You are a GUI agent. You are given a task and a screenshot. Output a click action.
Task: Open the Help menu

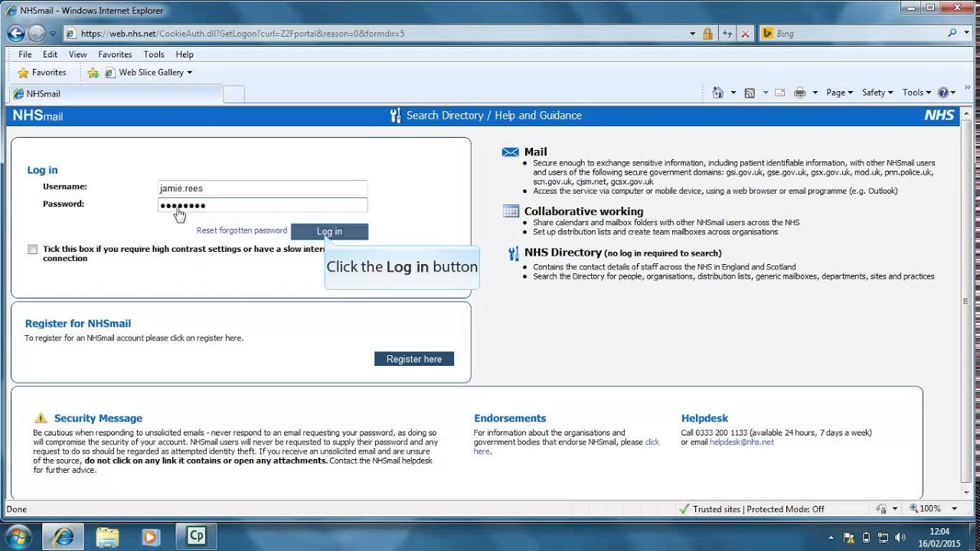coord(185,54)
